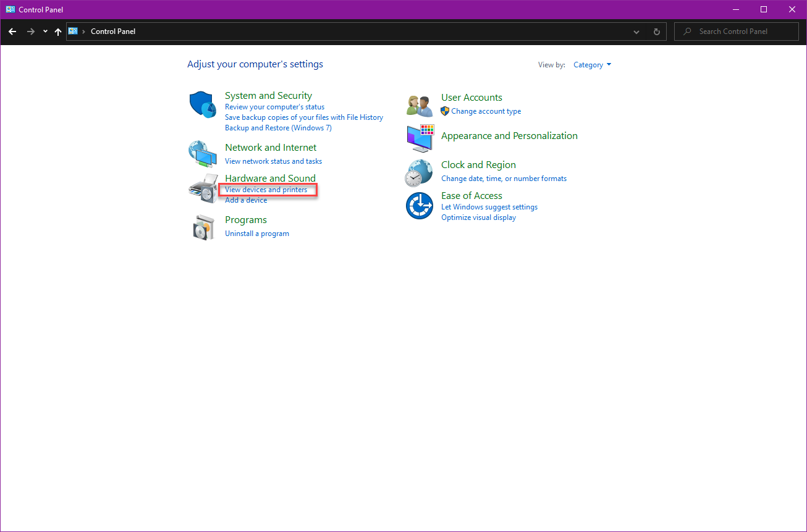Image resolution: width=807 pixels, height=532 pixels.
Task: Refresh the Control Panel address bar
Action: pos(657,32)
